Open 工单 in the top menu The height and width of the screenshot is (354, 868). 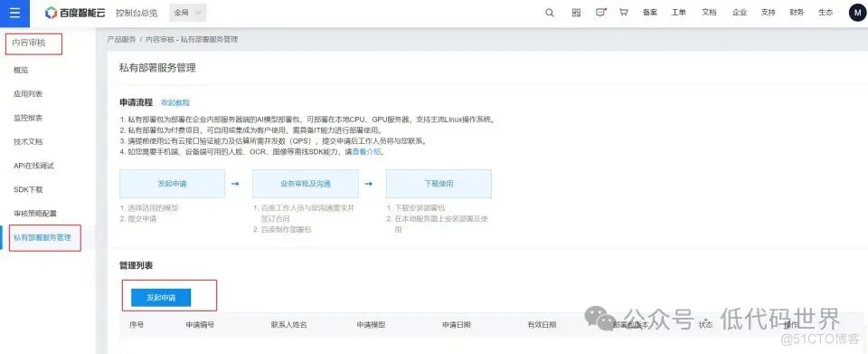coord(679,13)
